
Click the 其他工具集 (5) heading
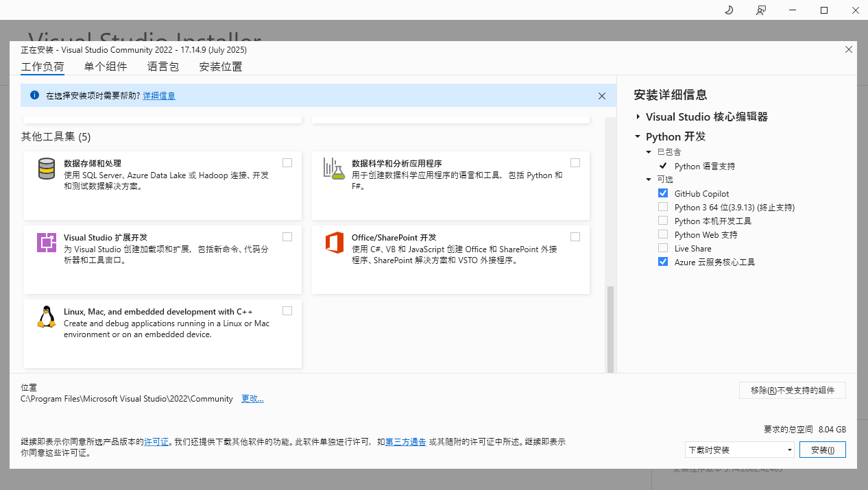tap(56, 136)
